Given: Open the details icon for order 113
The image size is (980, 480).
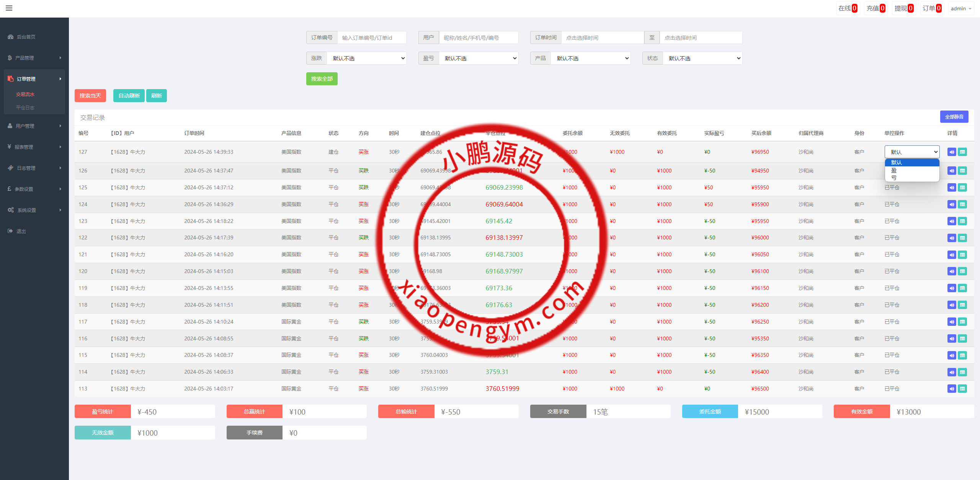Looking at the screenshot, I should 962,389.
